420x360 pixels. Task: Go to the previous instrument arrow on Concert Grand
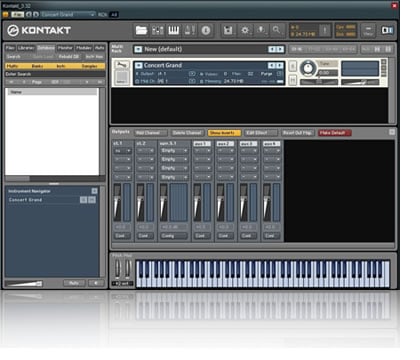[272, 65]
